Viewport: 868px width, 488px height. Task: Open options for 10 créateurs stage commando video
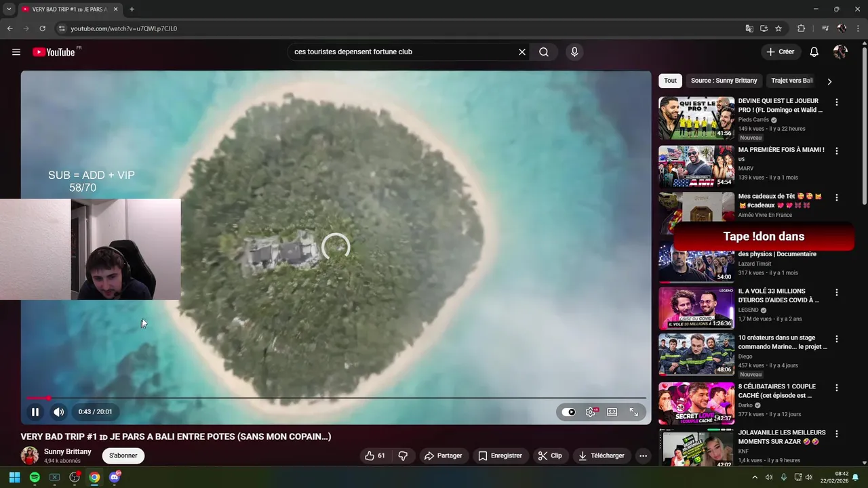point(836,339)
